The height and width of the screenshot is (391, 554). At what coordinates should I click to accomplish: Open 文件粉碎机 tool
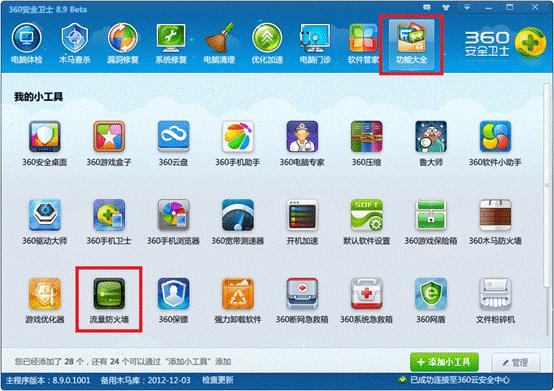(x=495, y=301)
